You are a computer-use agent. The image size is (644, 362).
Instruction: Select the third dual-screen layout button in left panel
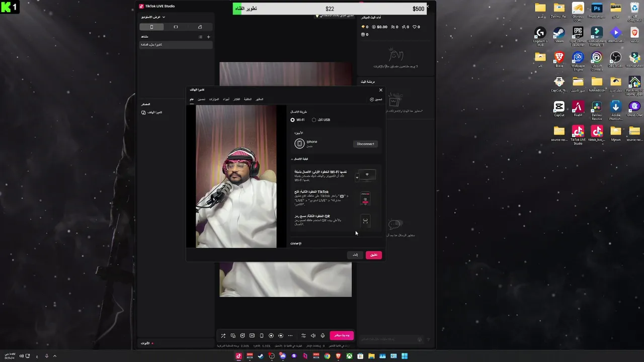200,27
